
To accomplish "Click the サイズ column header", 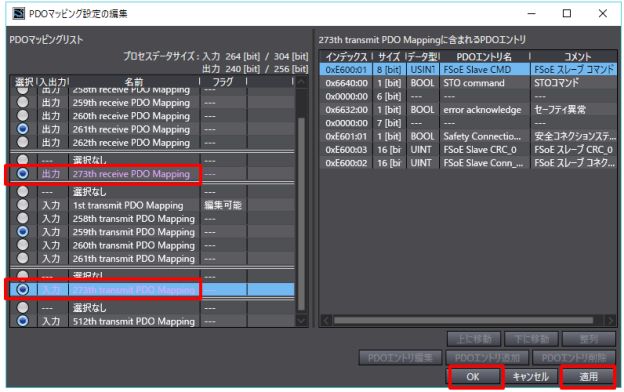I will 389,57.
